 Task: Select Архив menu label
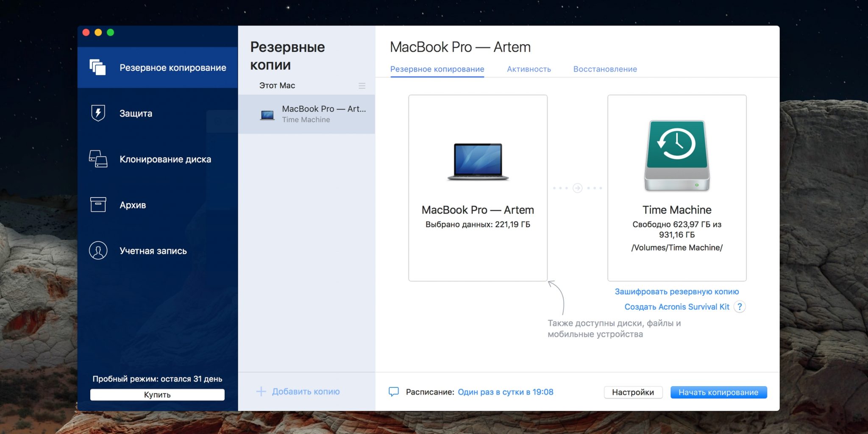pos(133,205)
